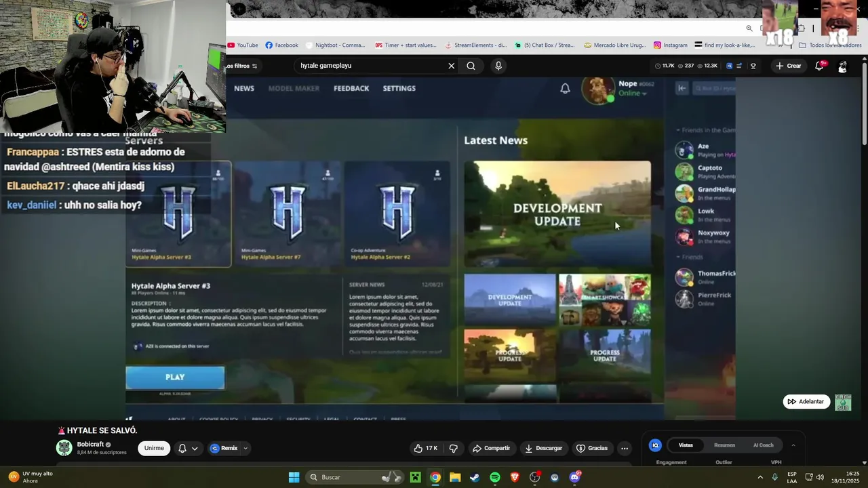
Task: Open large Development Update news image
Action: pos(557,213)
